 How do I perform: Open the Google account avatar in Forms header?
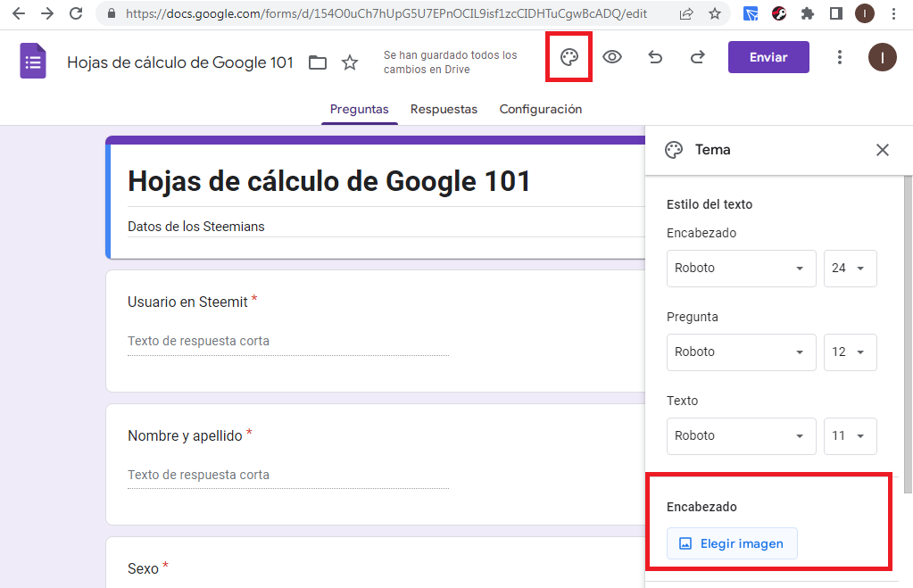point(882,57)
